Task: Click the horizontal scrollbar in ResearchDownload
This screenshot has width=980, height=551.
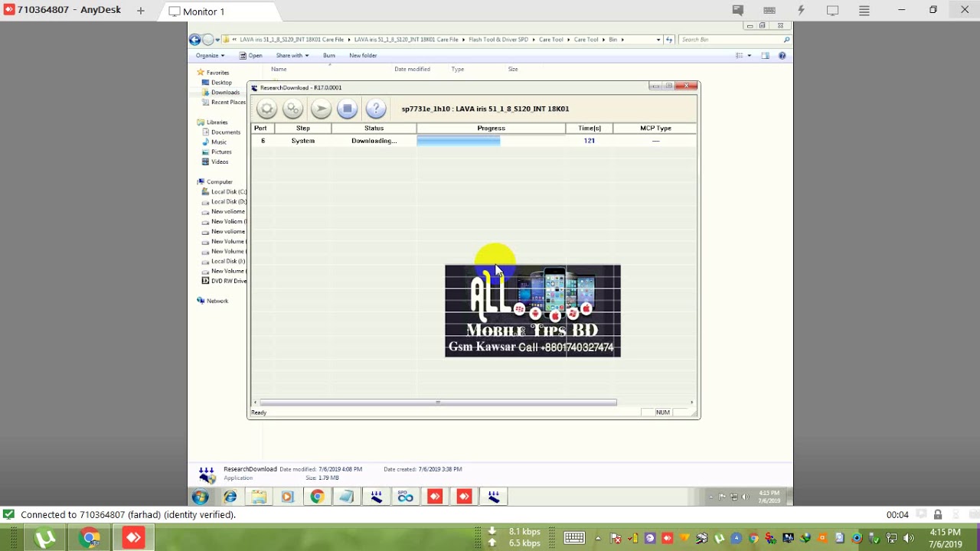Action: click(438, 403)
